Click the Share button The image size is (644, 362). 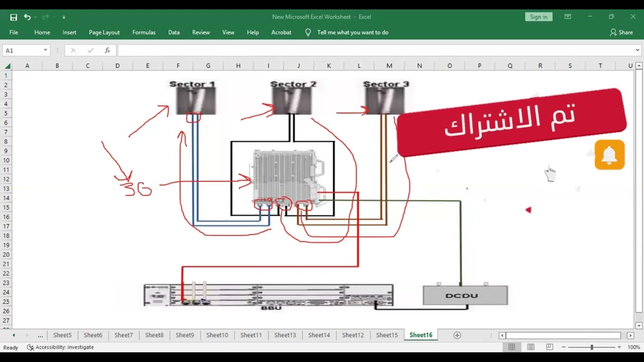click(x=621, y=32)
